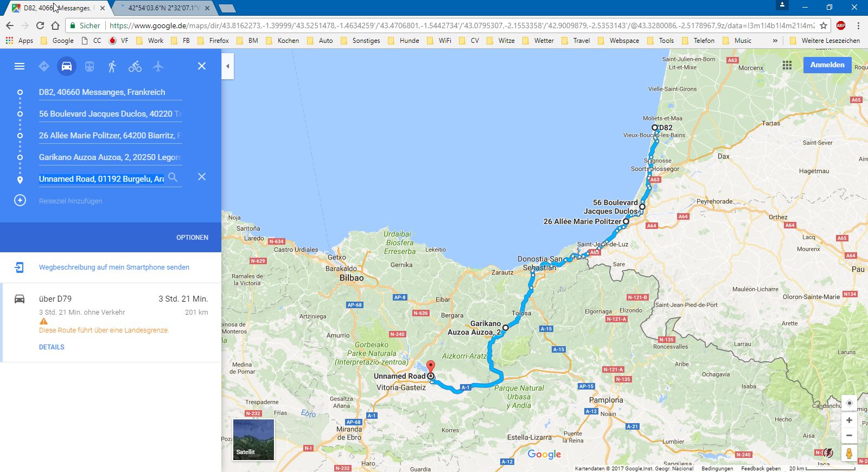Select the walking travel mode icon
868x472 pixels.
click(112, 66)
